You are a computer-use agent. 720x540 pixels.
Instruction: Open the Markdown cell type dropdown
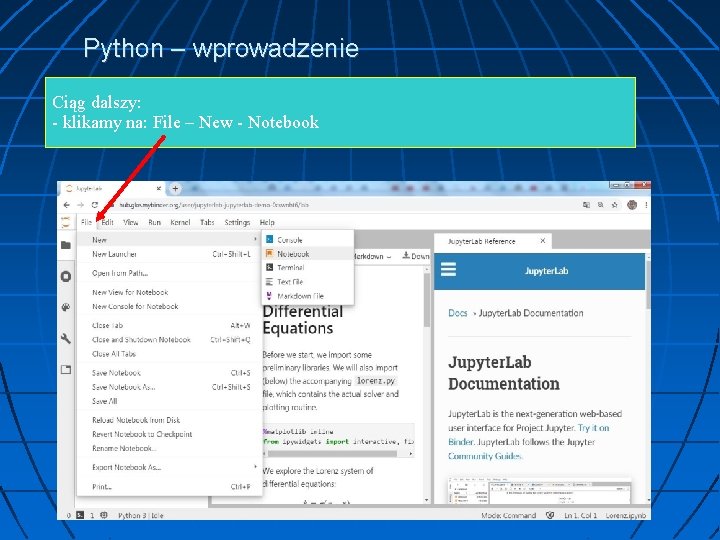[372, 256]
